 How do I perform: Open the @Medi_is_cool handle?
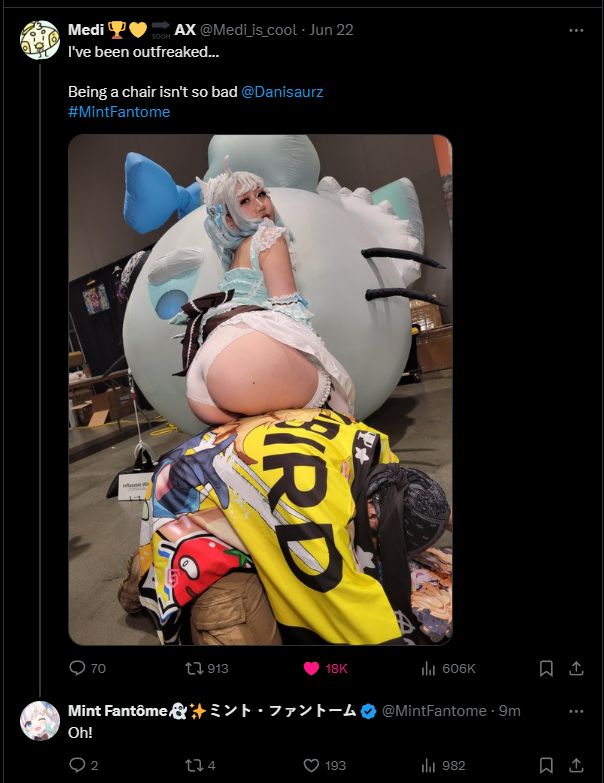point(249,30)
